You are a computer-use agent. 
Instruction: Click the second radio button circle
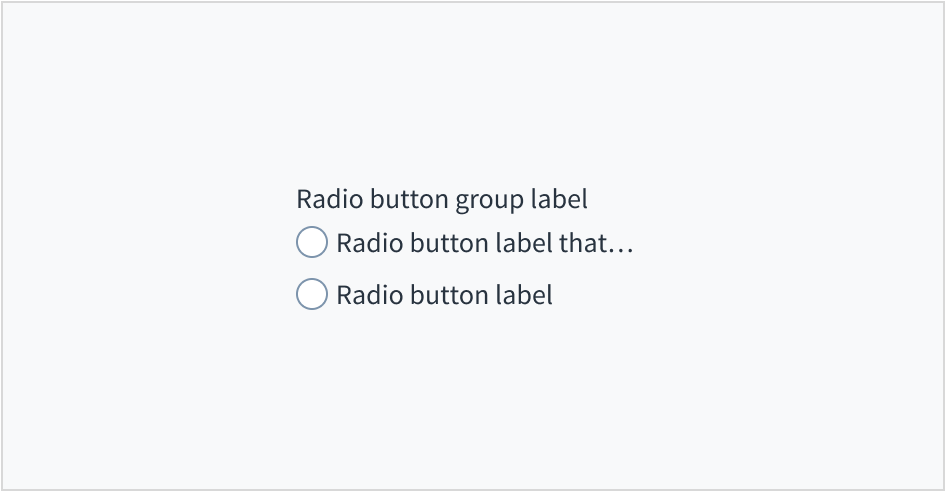click(312, 295)
